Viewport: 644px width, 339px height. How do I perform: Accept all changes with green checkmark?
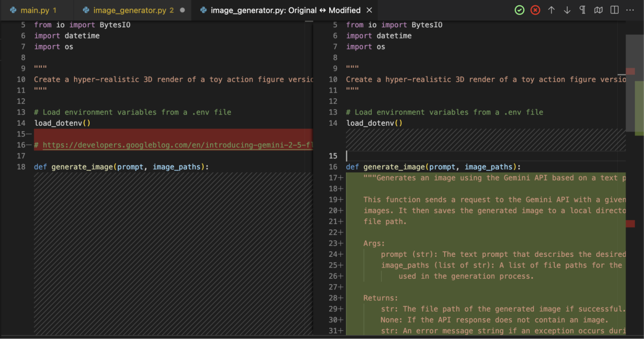click(519, 10)
